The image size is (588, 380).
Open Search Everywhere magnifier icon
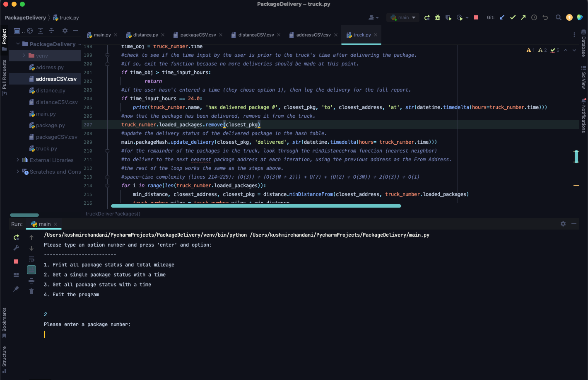point(557,17)
